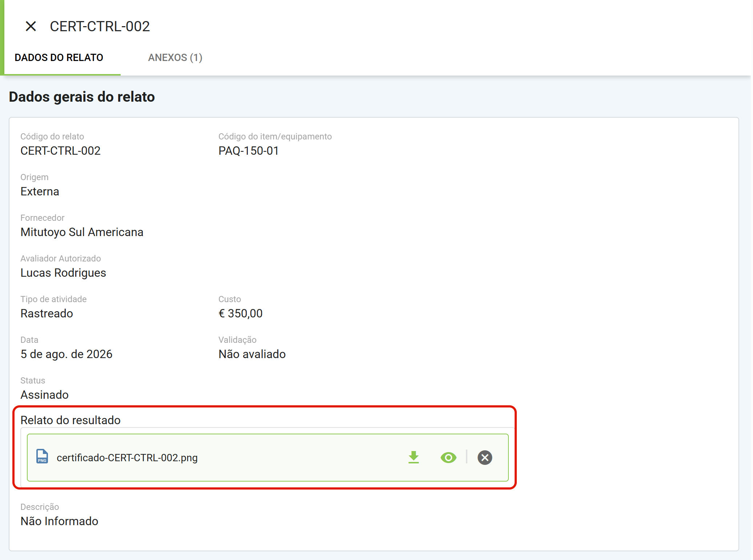Image resolution: width=753 pixels, height=560 pixels.
Task: Preview the attached certificate with the eye icon
Action: click(x=448, y=458)
